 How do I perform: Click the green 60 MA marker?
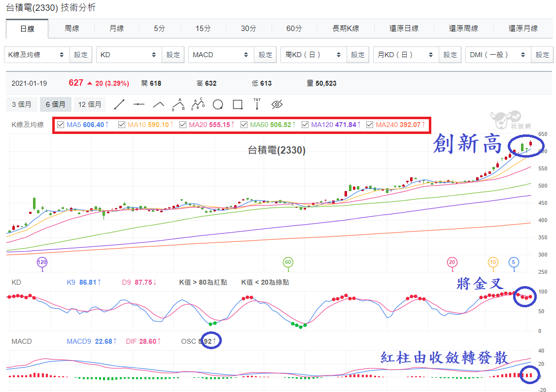(x=288, y=262)
